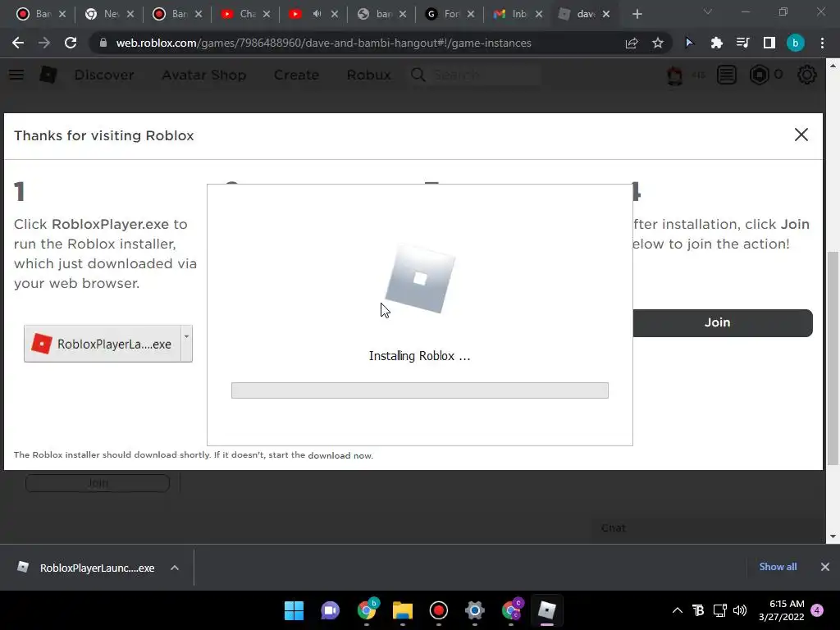Screen dimensions: 840x630
Task: Open Teams chat icon in taskbar
Action: 330,610
